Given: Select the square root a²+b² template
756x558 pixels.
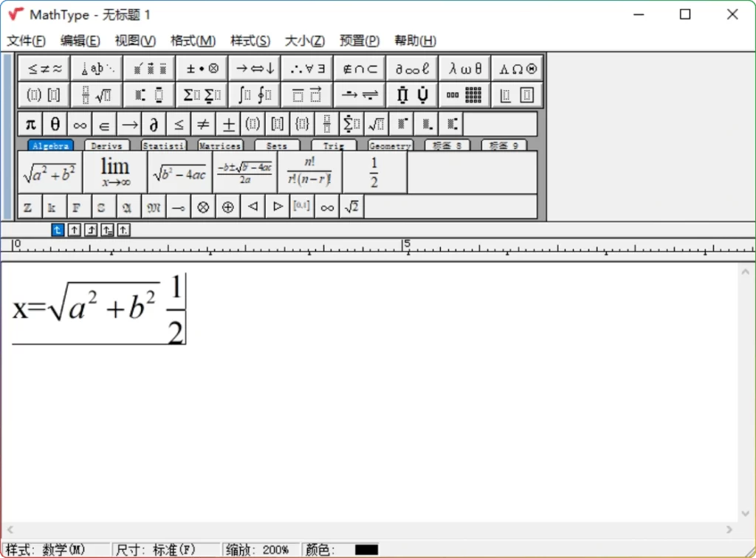Looking at the screenshot, I should click(49, 171).
